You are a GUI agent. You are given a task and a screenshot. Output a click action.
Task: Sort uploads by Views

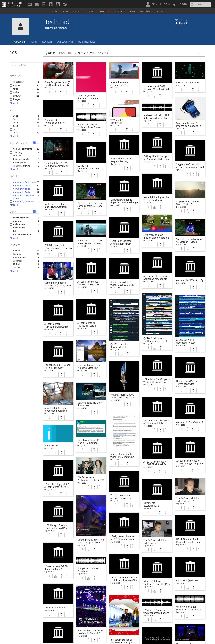(x=61, y=53)
